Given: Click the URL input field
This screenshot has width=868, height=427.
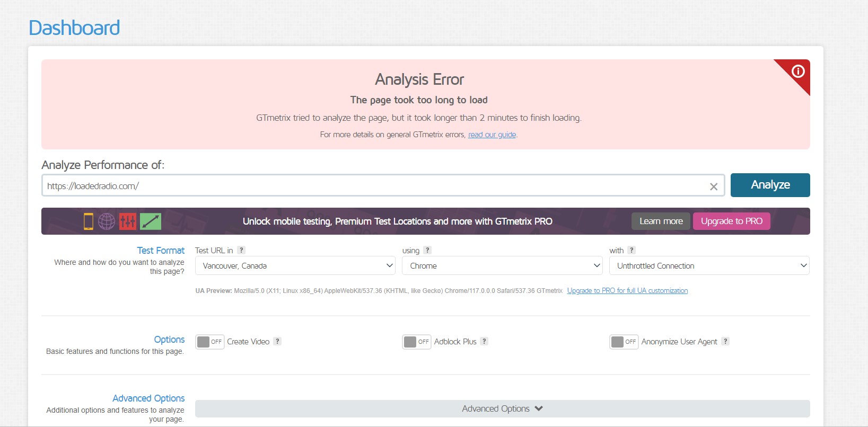Looking at the screenshot, I should (371, 186).
